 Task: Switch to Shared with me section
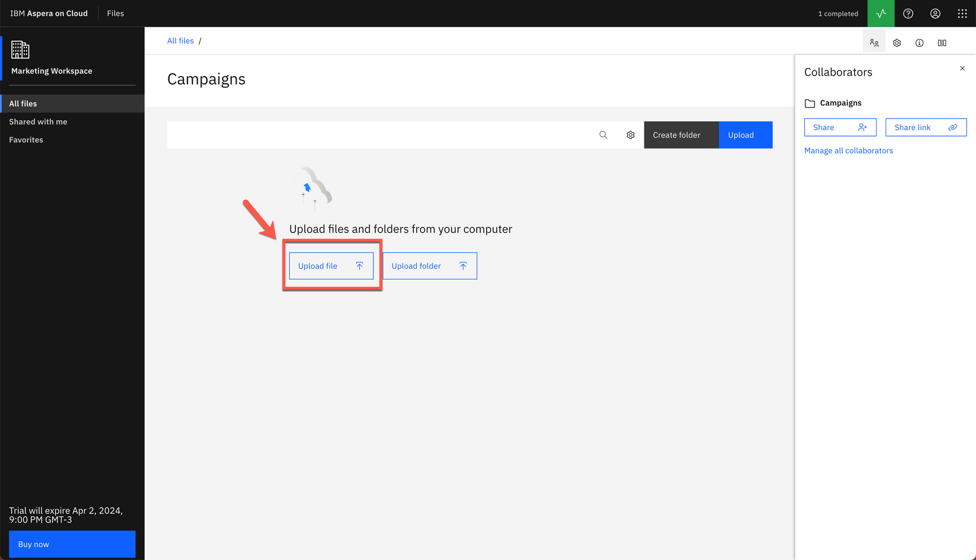pyautogui.click(x=38, y=121)
